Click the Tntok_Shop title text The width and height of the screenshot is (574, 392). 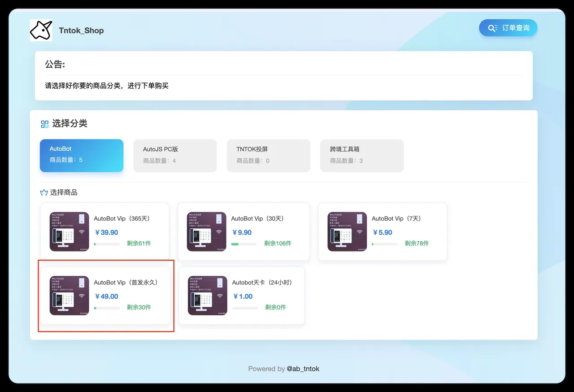tap(81, 30)
